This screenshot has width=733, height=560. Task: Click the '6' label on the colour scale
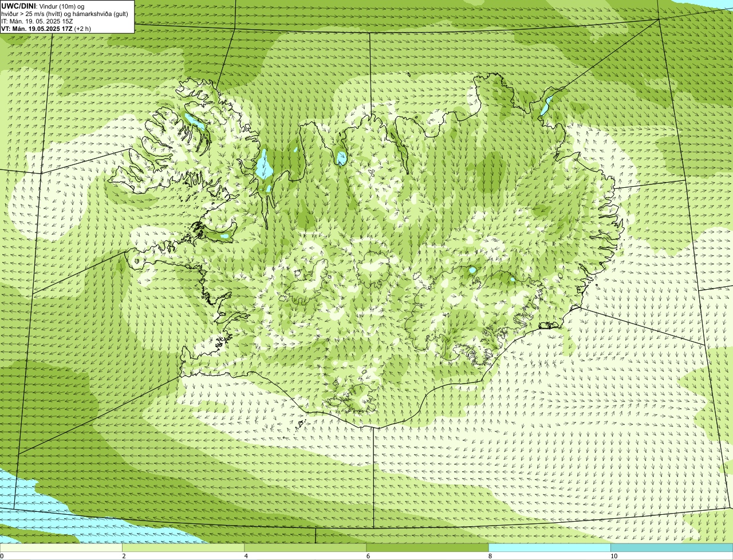tap(368, 556)
